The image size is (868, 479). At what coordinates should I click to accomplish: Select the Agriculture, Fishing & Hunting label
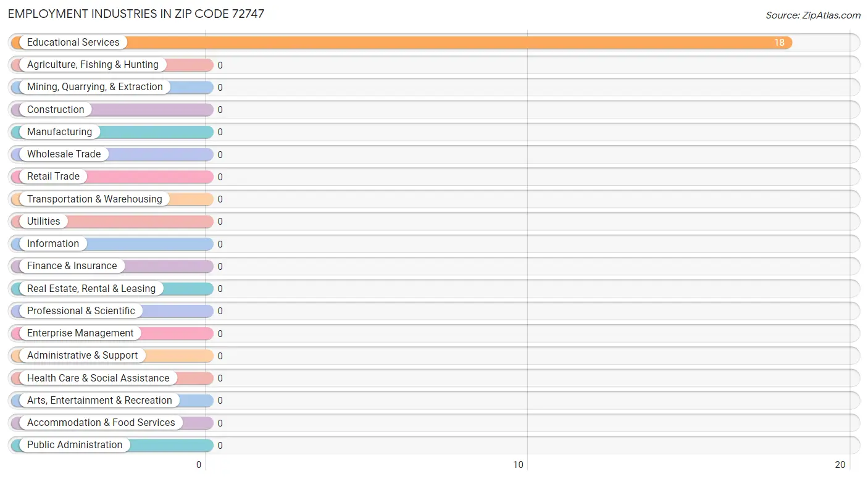93,65
